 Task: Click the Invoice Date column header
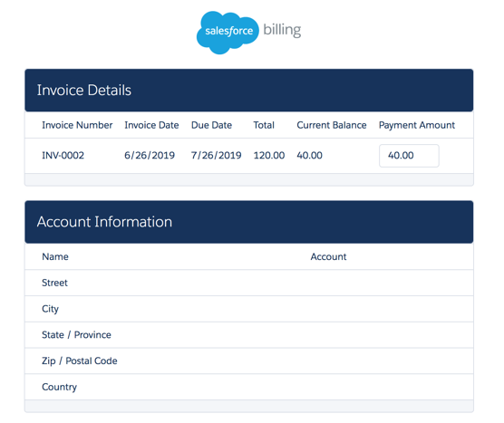(x=151, y=125)
